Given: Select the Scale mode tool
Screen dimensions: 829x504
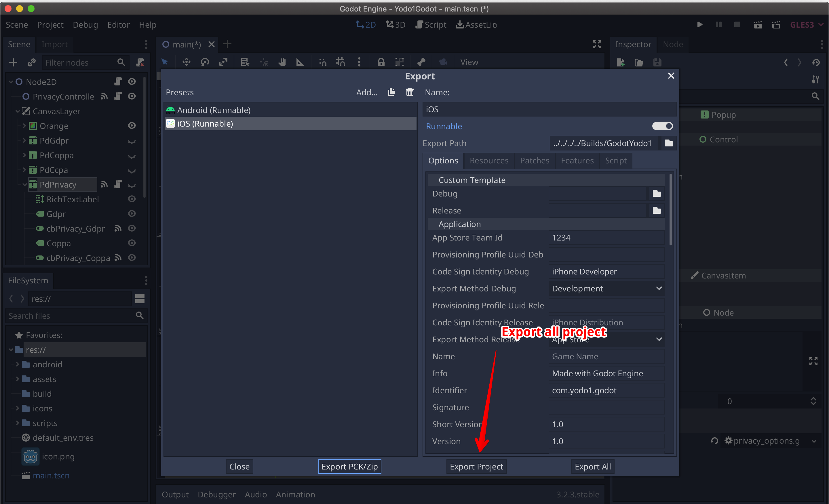Looking at the screenshot, I should [223, 62].
